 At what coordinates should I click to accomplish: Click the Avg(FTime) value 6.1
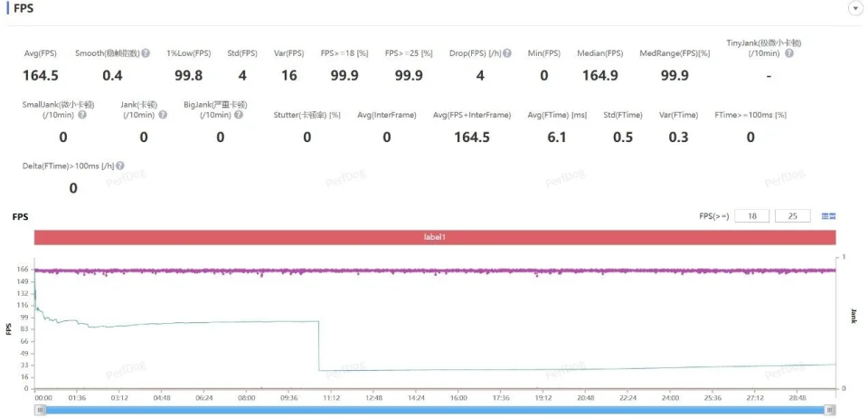click(557, 137)
